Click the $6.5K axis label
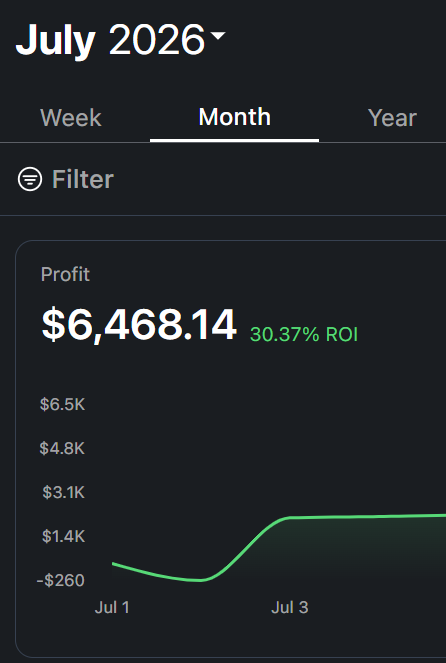446x663 pixels. coord(62,405)
